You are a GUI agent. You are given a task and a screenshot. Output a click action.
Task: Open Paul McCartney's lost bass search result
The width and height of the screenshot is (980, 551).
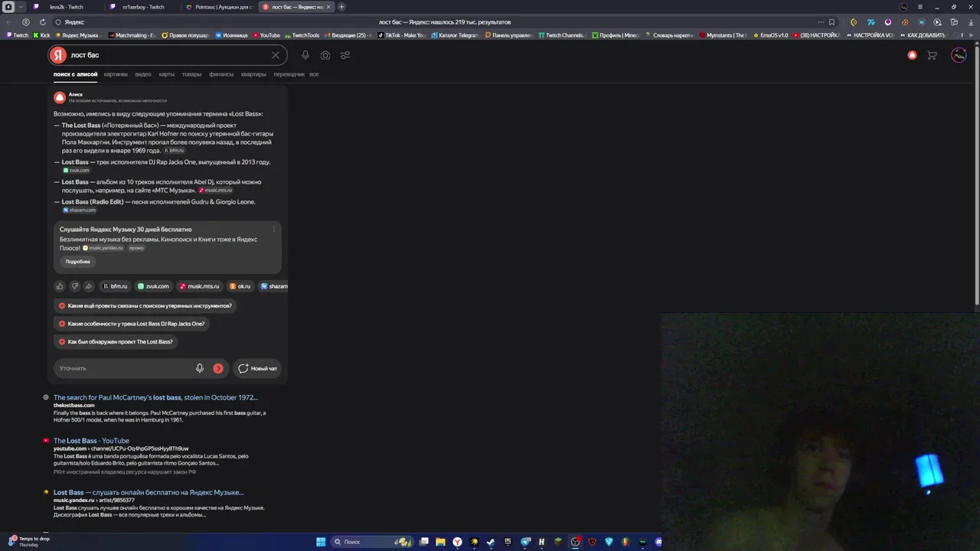pyautogui.click(x=155, y=397)
